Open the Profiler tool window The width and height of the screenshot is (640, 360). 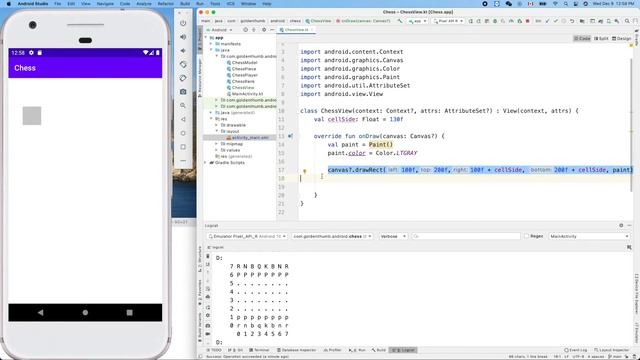click(332, 350)
